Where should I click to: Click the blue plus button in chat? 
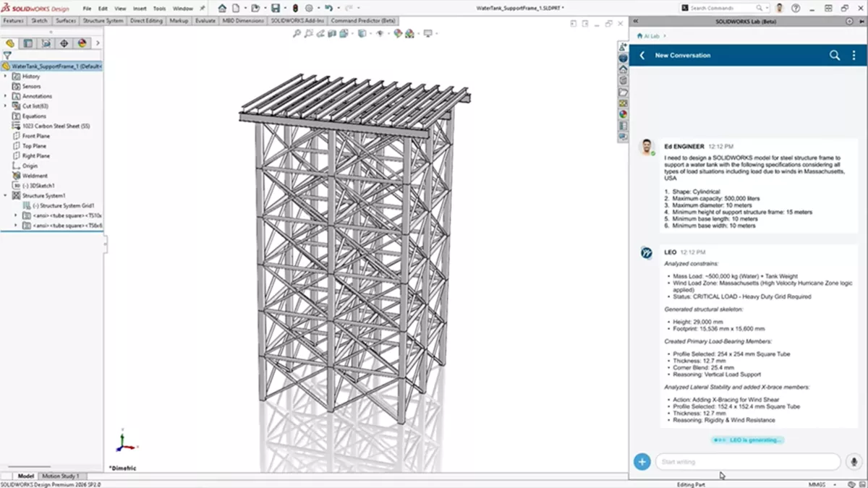click(x=642, y=461)
